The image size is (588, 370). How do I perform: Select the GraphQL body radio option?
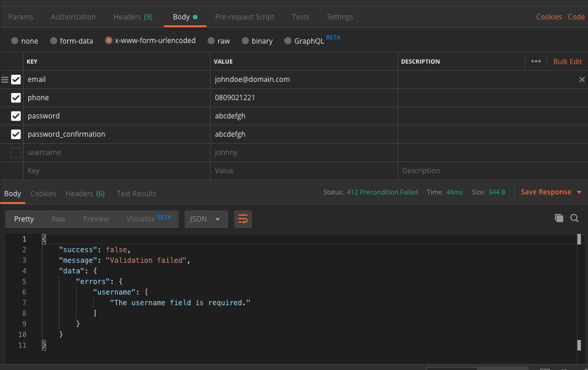click(288, 41)
